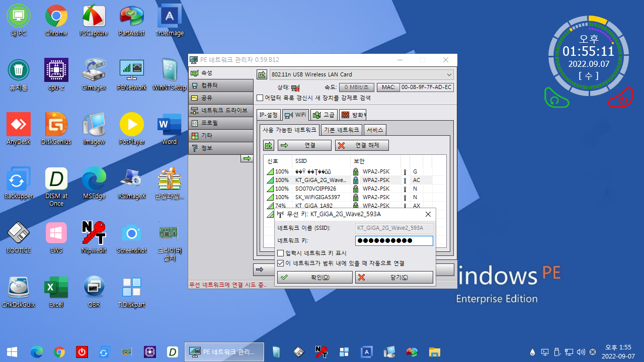Image resolution: width=644 pixels, height=362 pixels.
Task: Open the 내 PC desktop icon
Action: [x=19, y=21]
